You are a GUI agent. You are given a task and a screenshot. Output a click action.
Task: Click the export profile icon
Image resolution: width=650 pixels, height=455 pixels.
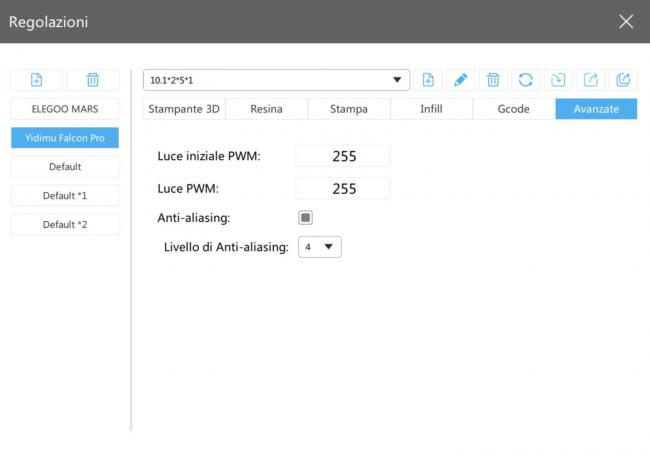coord(590,80)
